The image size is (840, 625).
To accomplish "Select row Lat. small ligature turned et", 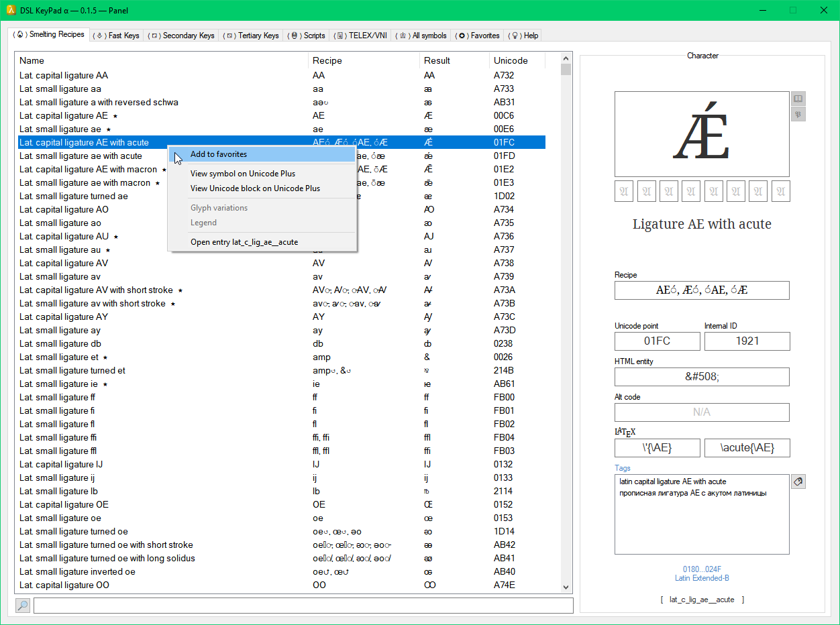I will tap(281, 370).
